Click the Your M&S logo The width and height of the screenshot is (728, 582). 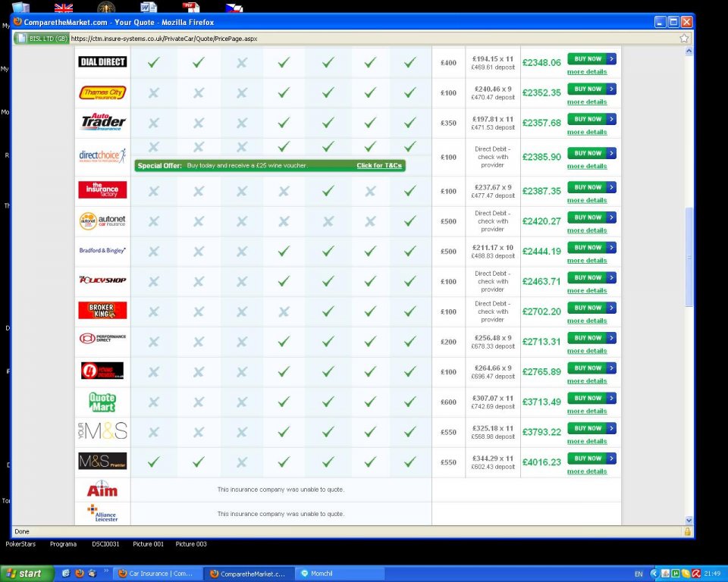[x=102, y=431]
